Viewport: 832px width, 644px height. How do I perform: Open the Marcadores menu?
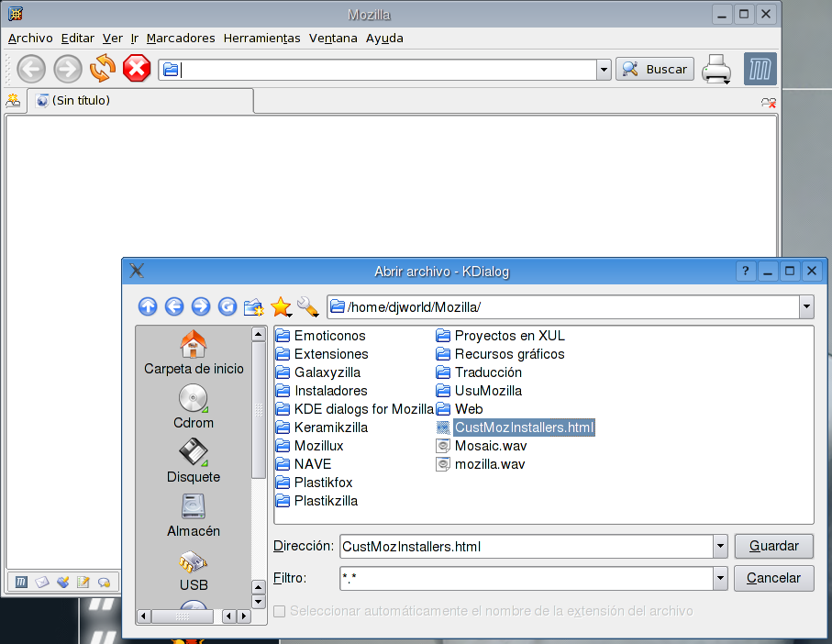pyautogui.click(x=181, y=39)
